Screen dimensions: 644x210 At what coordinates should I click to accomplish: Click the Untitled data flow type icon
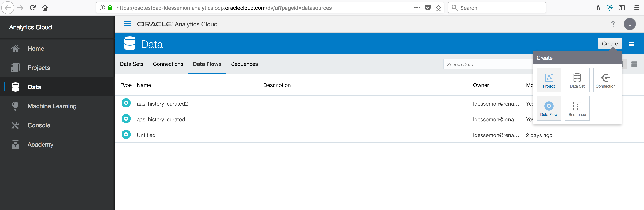point(126,134)
